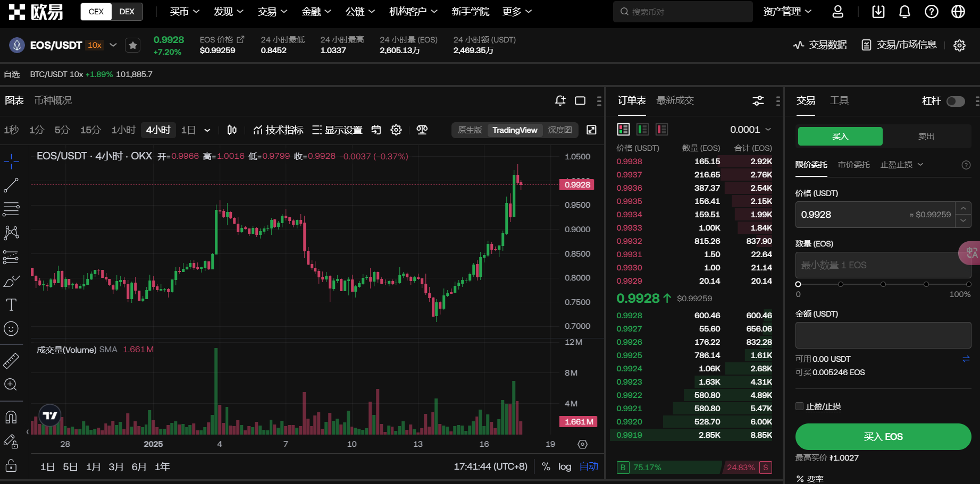Image resolution: width=980 pixels, height=484 pixels.
Task: Open the language globe icon
Action: 958,12
